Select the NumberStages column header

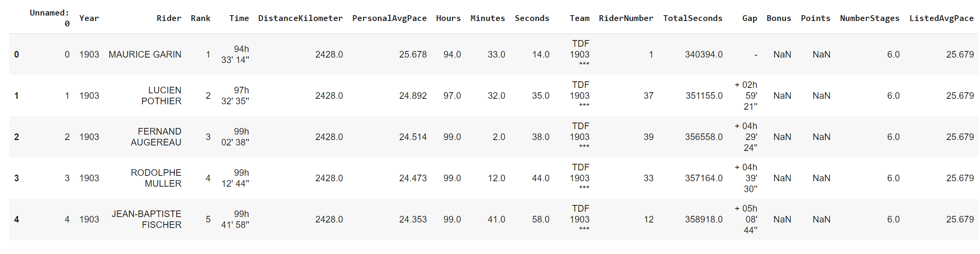click(869, 18)
